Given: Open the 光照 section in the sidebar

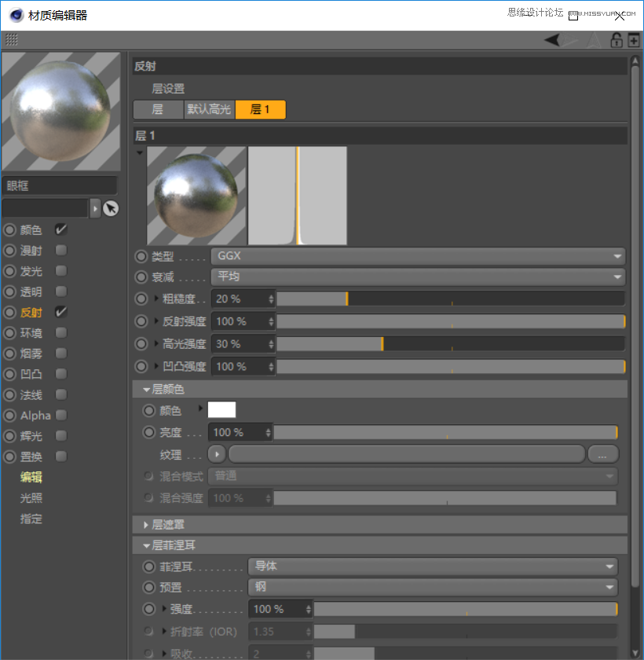Looking at the screenshot, I should coord(31,497).
